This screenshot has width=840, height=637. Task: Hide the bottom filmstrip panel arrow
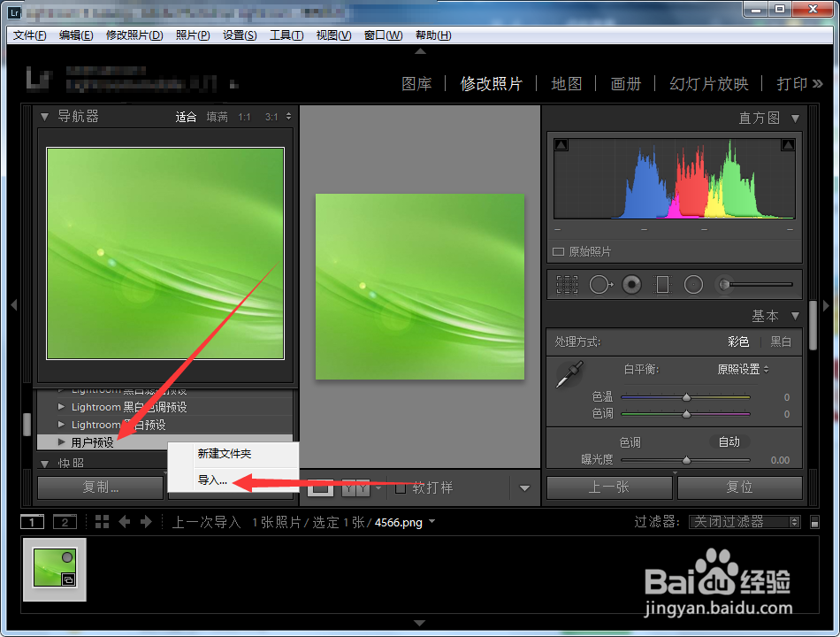[419, 623]
